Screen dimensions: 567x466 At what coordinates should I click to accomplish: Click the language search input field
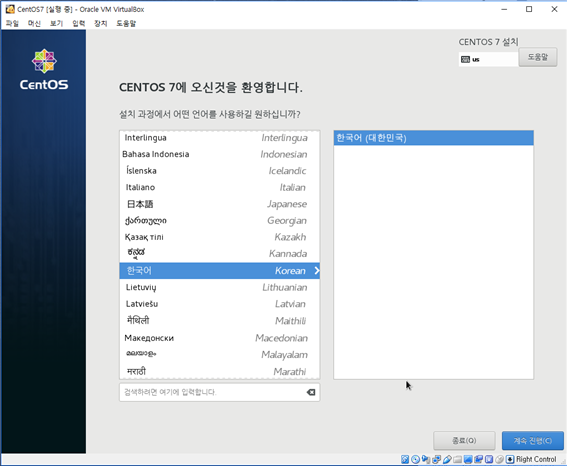219,392
